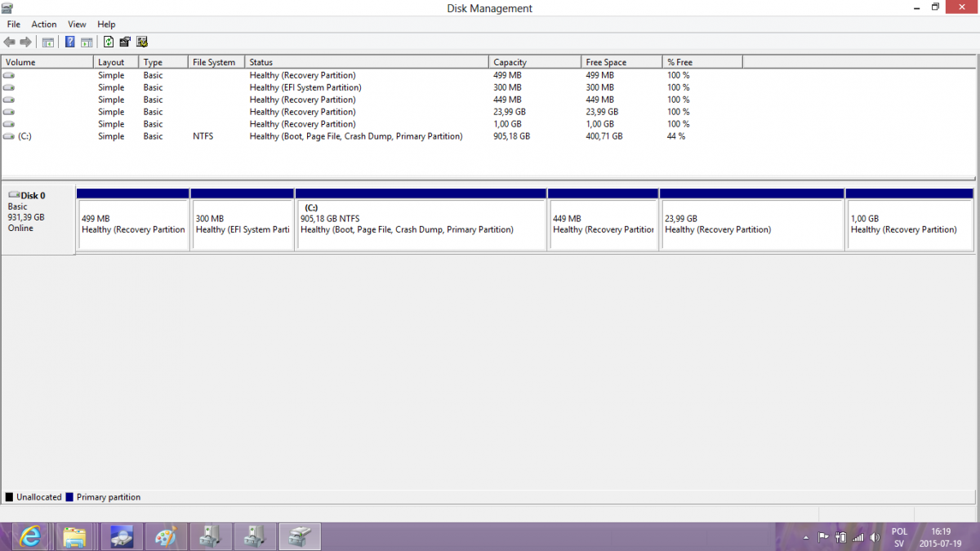Screen dimensions: 980x551
Task: Select the 449 MB Recovery partition block
Action: (603, 220)
